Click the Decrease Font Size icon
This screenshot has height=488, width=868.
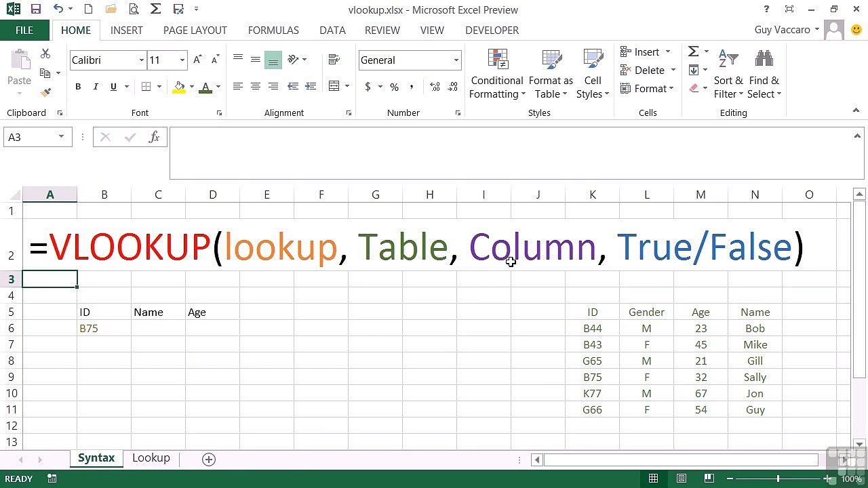pos(215,60)
